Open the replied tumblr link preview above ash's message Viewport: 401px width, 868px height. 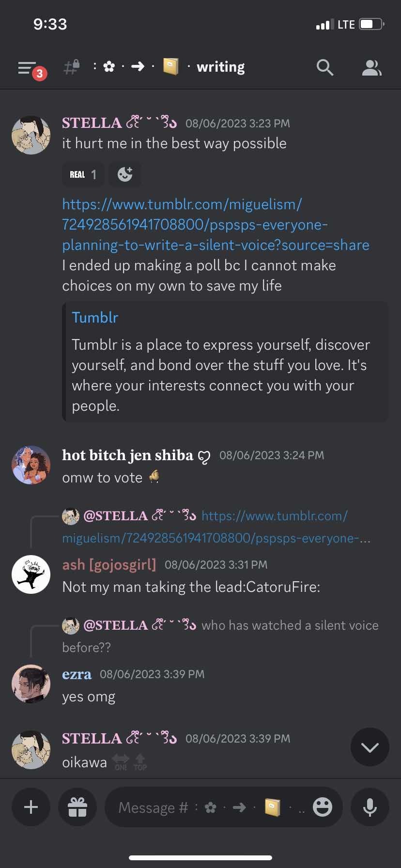coord(274,516)
